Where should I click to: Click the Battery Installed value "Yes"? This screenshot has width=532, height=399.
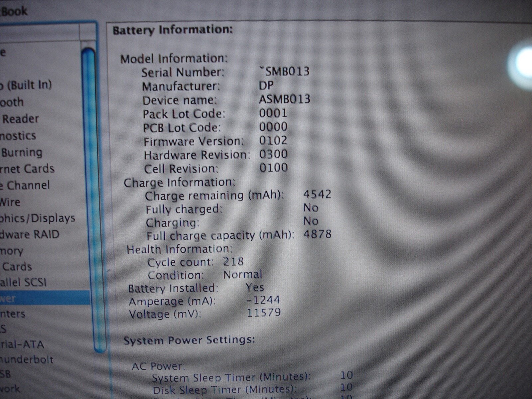(x=255, y=288)
